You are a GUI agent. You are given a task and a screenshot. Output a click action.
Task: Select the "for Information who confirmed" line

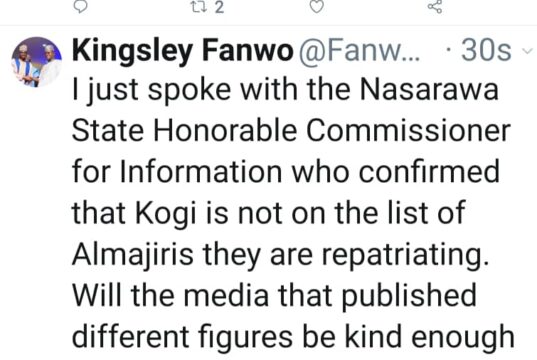[286, 172]
